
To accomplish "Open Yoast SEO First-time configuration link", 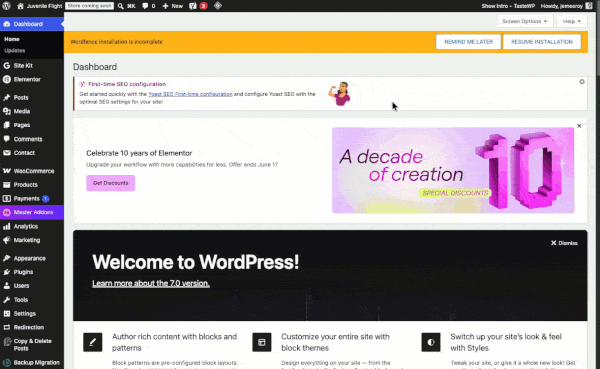I will point(190,94).
